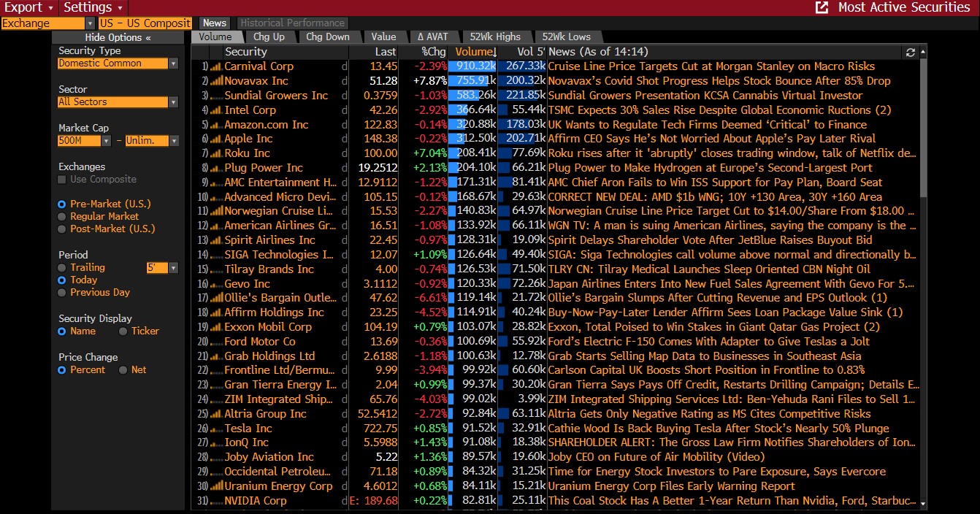Sort the table by the %Chg column header
Viewport: 980px width, 514px height.
tap(433, 52)
